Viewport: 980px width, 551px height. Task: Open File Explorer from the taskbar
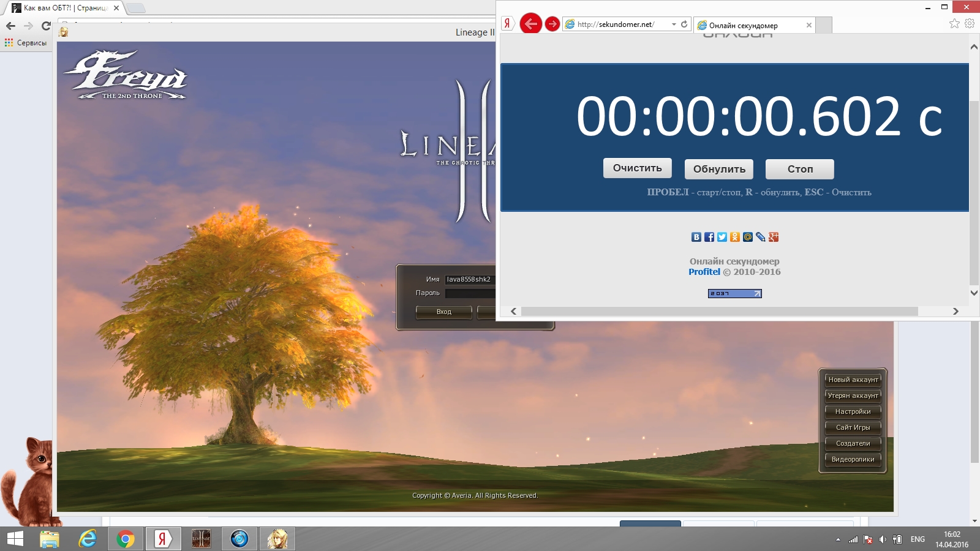[x=50, y=539]
